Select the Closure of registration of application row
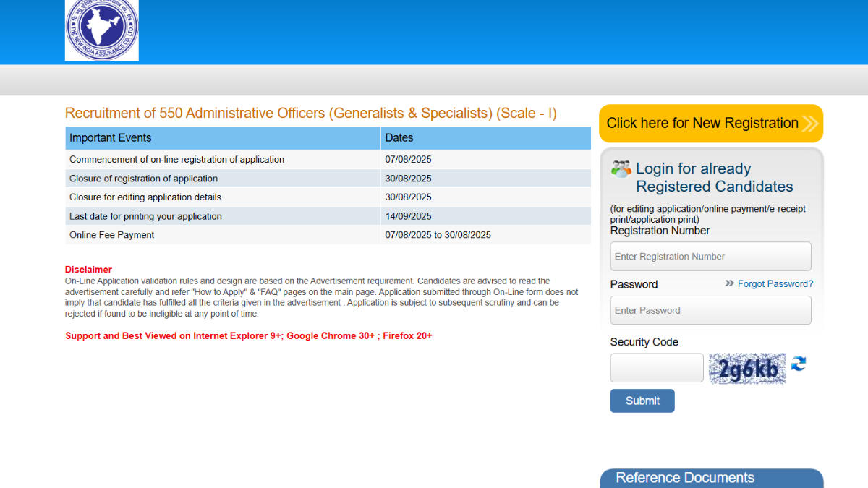The width and height of the screenshot is (868, 488). (328, 179)
